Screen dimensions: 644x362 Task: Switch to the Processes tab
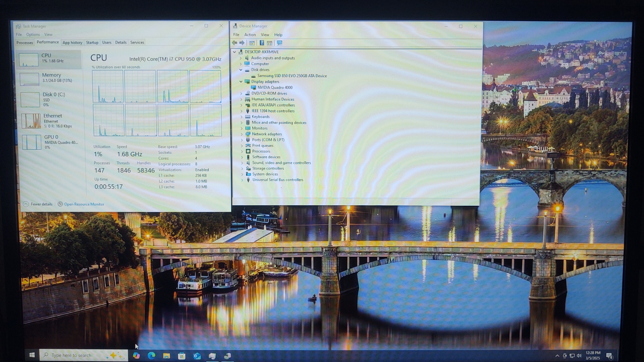click(x=25, y=43)
